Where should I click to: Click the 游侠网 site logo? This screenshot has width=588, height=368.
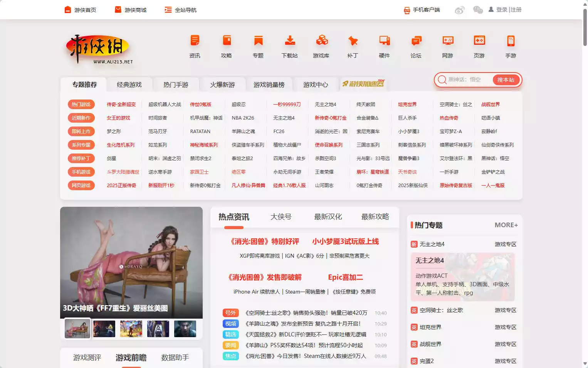pyautogui.click(x=99, y=49)
